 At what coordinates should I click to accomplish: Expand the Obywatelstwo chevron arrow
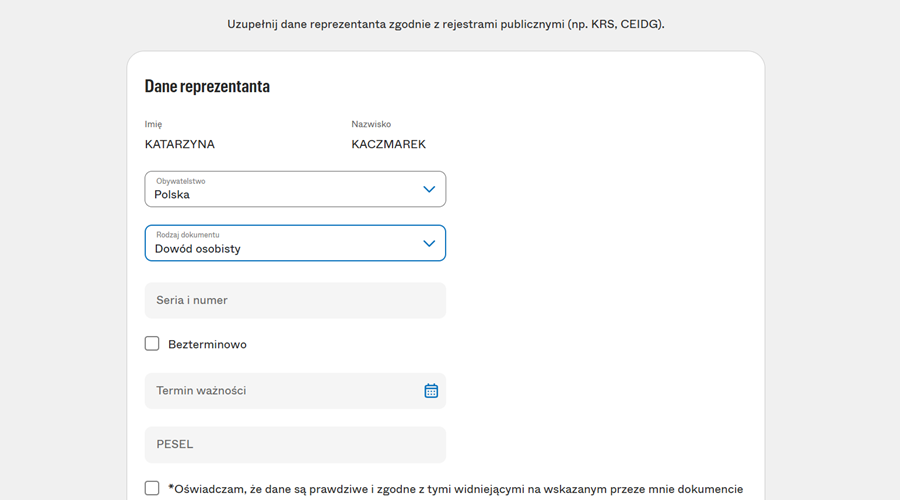coord(429,189)
